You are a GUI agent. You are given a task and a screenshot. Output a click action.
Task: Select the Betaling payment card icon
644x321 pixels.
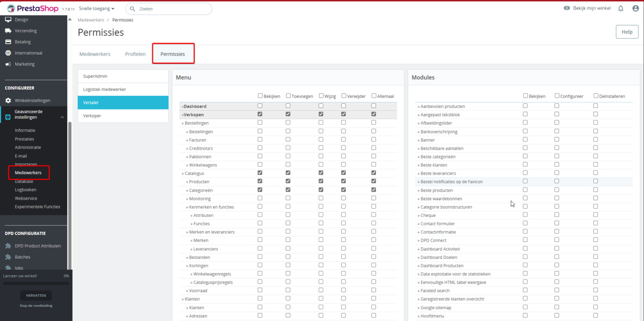pyautogui.click(x=8, y=42)
